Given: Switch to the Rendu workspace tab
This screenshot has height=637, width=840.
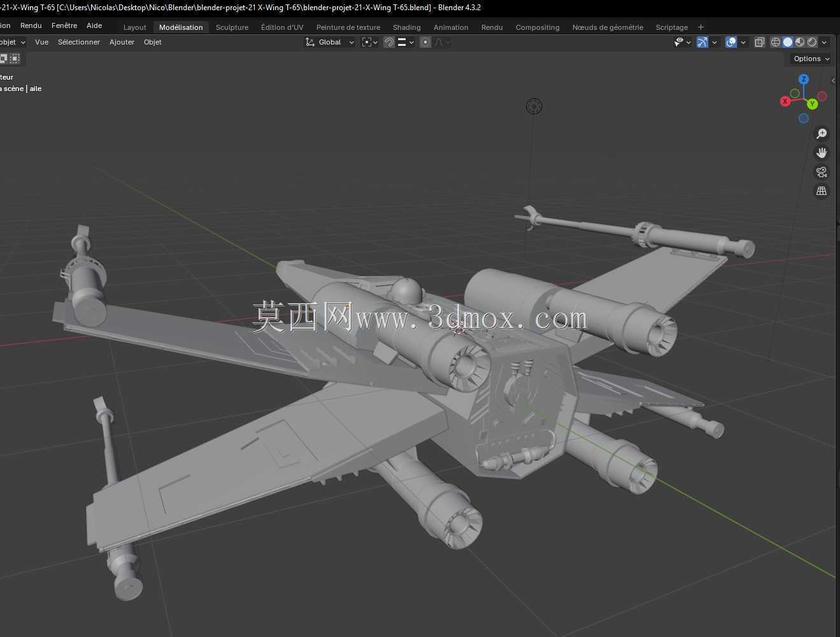Looking at the screenshot, I should click(492, 27).
